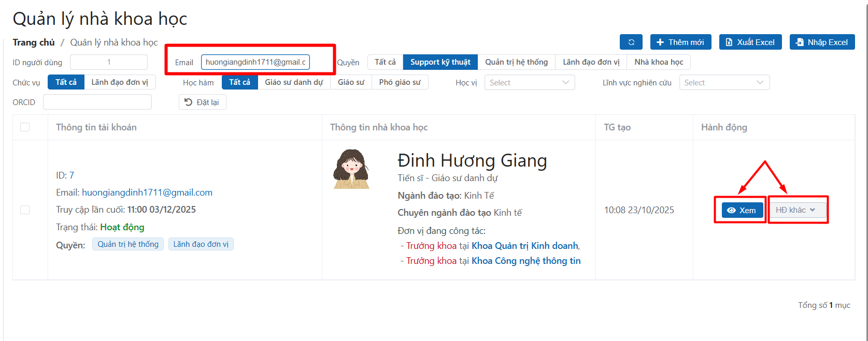Click the refresh icon button

[631, 42]
